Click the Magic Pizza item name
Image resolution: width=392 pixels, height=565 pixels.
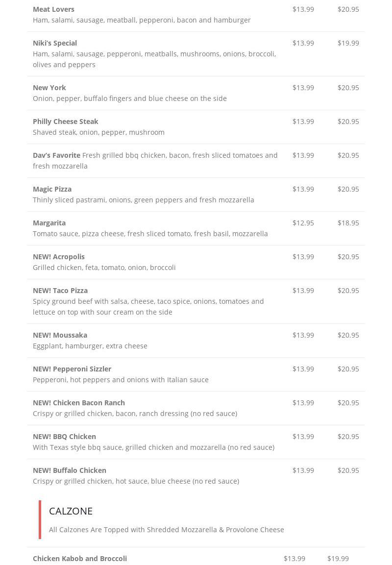pos(52,189)
